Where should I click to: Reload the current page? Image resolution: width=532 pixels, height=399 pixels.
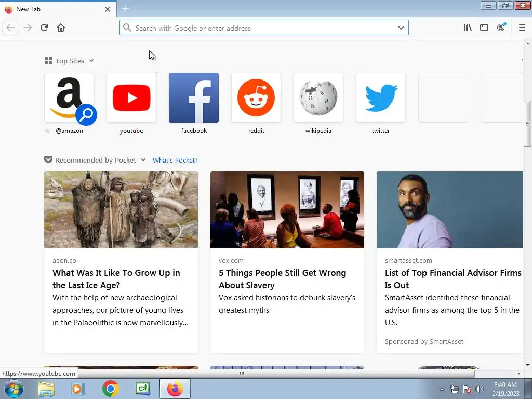tap(44, 28)
